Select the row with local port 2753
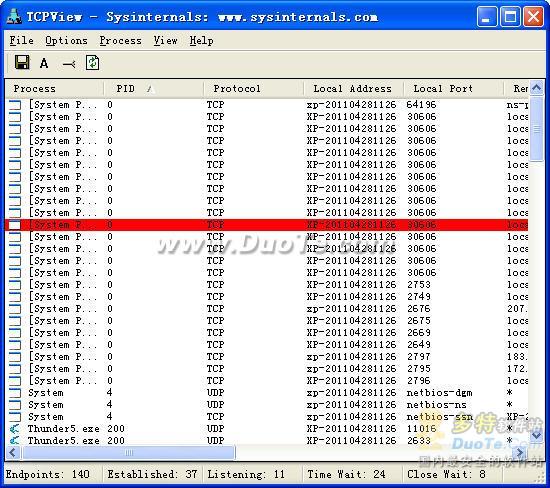Image resolution: width=550 pixels, height=488 pixels. click(x=267, y=285)
